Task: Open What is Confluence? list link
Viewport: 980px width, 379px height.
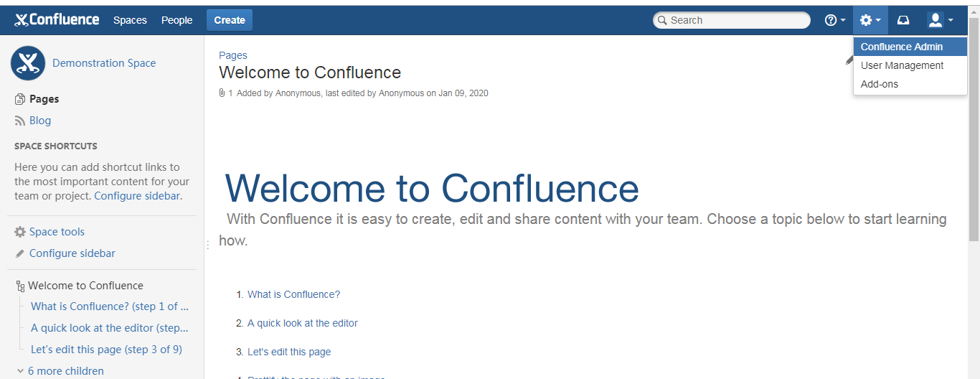Action: pos(293,294)
